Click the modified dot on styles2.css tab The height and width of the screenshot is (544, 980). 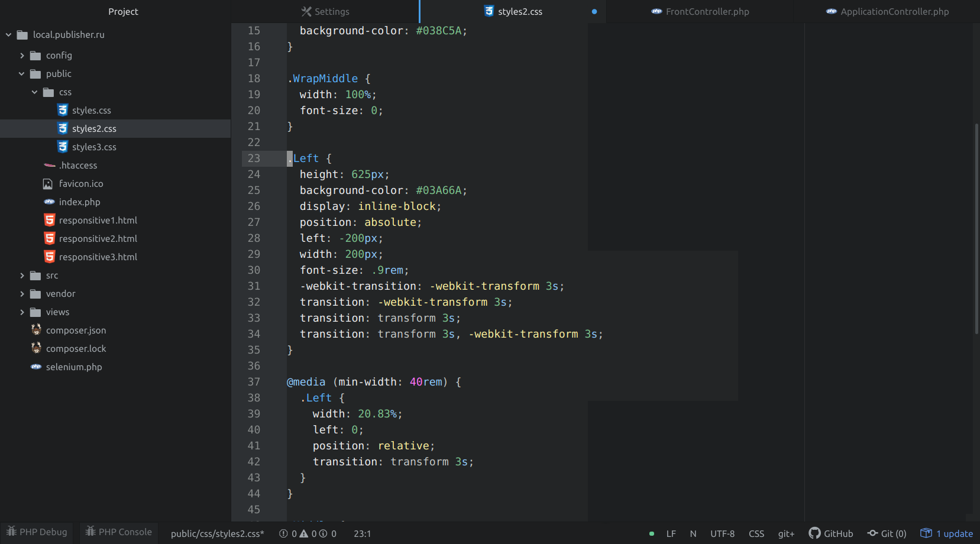point(594,12)
